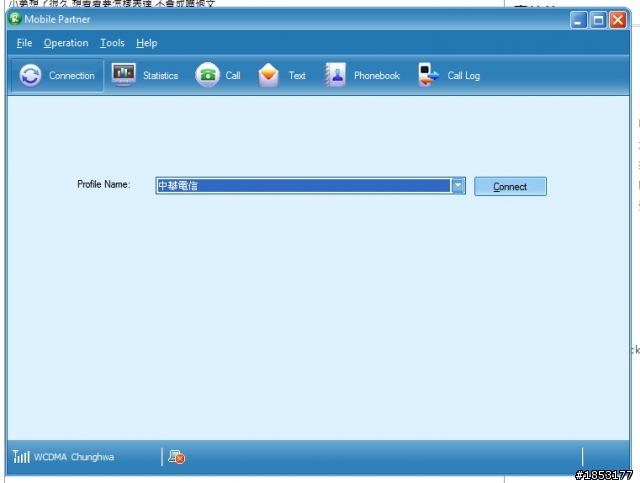Open the Operation menu

[x=66, y=43]
